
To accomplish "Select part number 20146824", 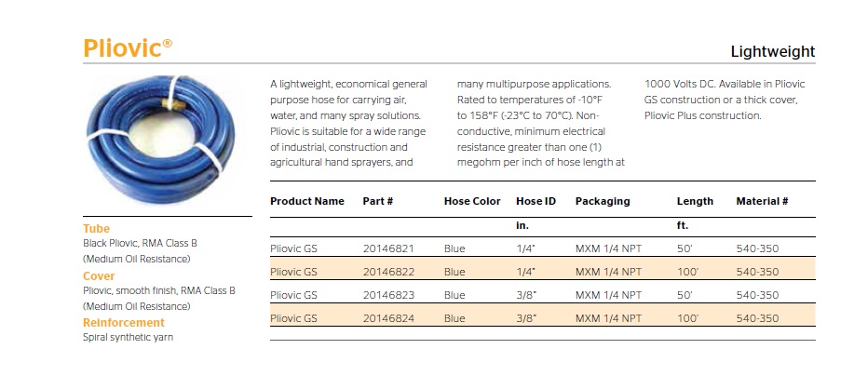I will [388, 318].
